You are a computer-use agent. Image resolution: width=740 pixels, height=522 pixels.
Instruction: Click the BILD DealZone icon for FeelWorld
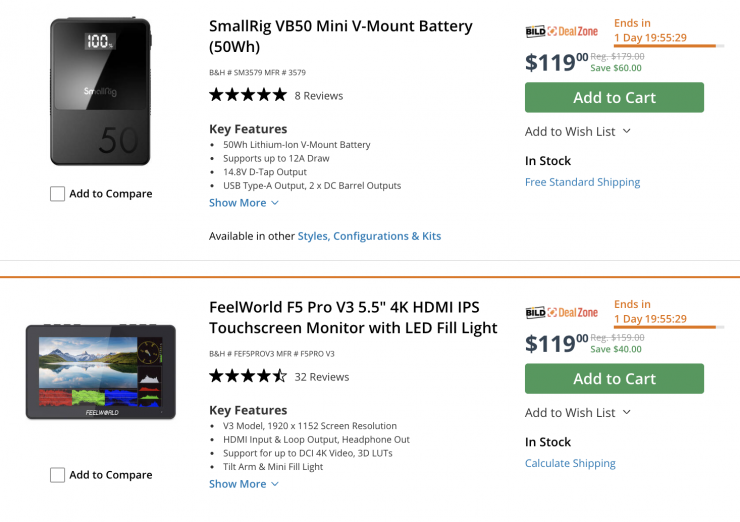click(x=561, y=313)
